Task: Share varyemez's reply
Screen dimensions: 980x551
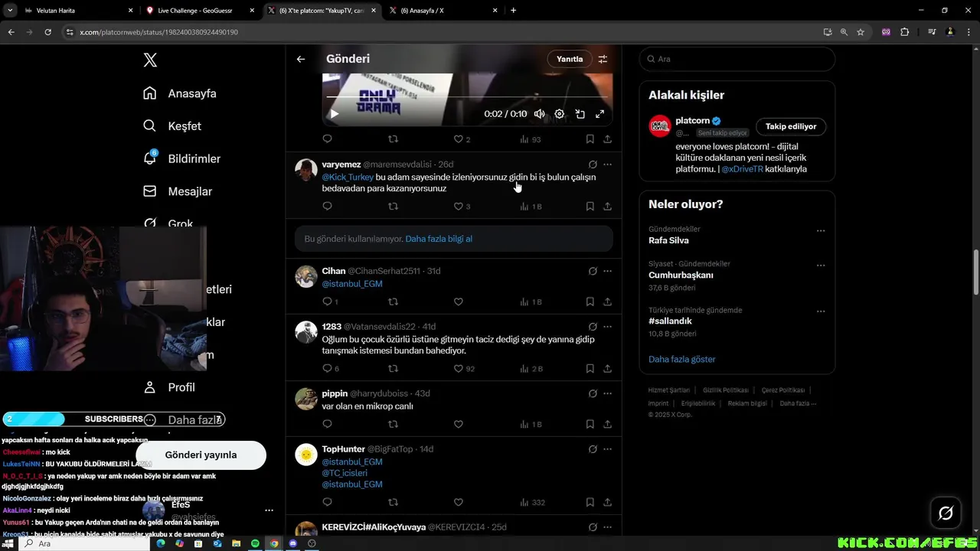Action: tap(607, 207)
